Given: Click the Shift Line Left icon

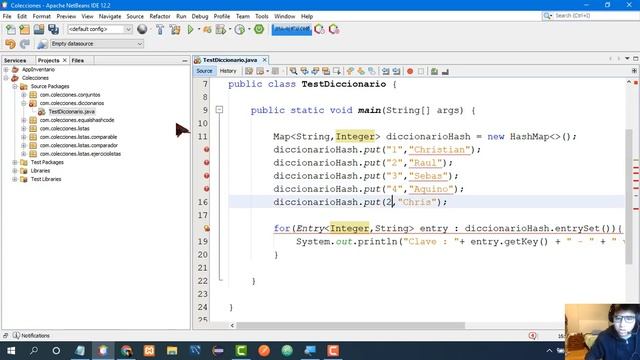Looking at the screenshot, I should pyautogui.click(x=385, y=71).
